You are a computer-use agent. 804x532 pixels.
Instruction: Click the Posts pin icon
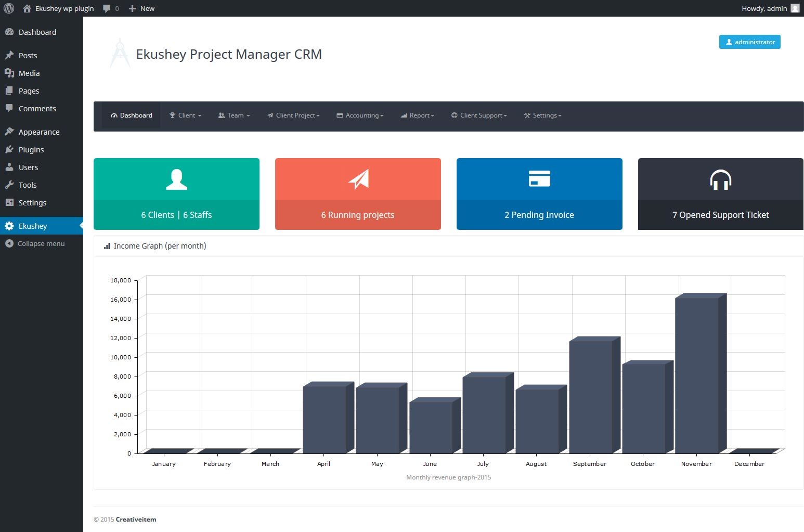click(9, 55)
